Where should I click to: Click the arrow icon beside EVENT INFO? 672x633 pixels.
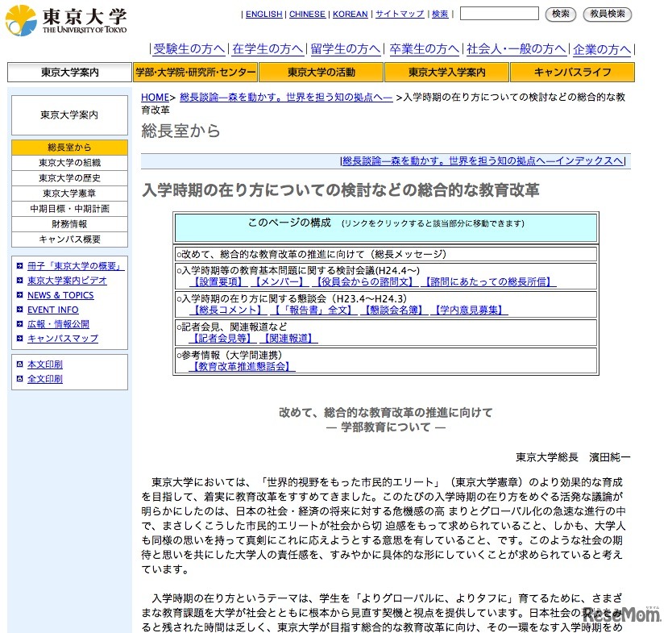pyautogui.click(x=21, y=310)
